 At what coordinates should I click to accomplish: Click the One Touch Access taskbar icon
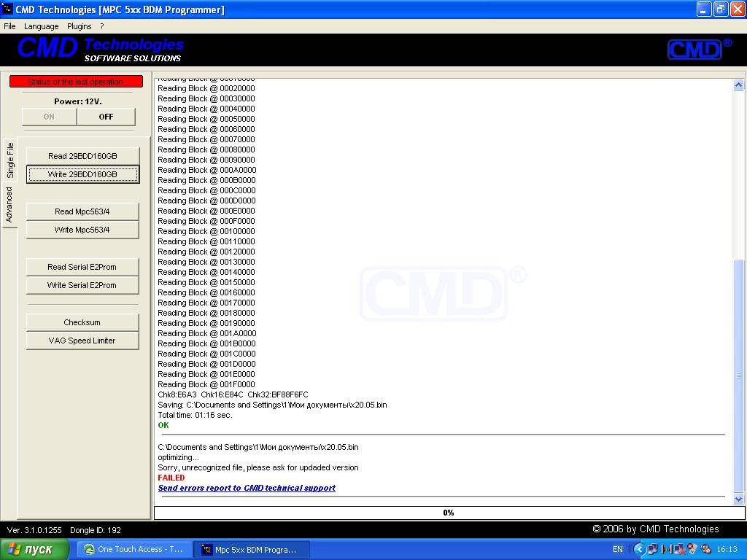(x=89, y=549)
